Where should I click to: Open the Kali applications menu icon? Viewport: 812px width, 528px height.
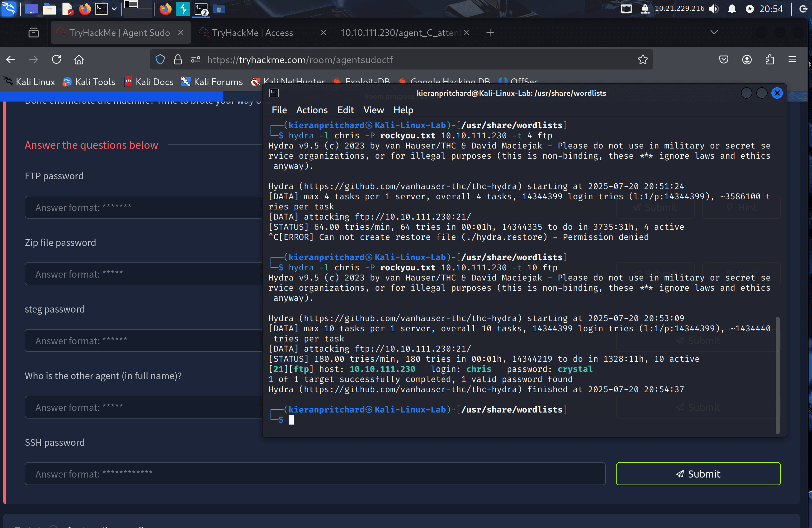point(9,9)
